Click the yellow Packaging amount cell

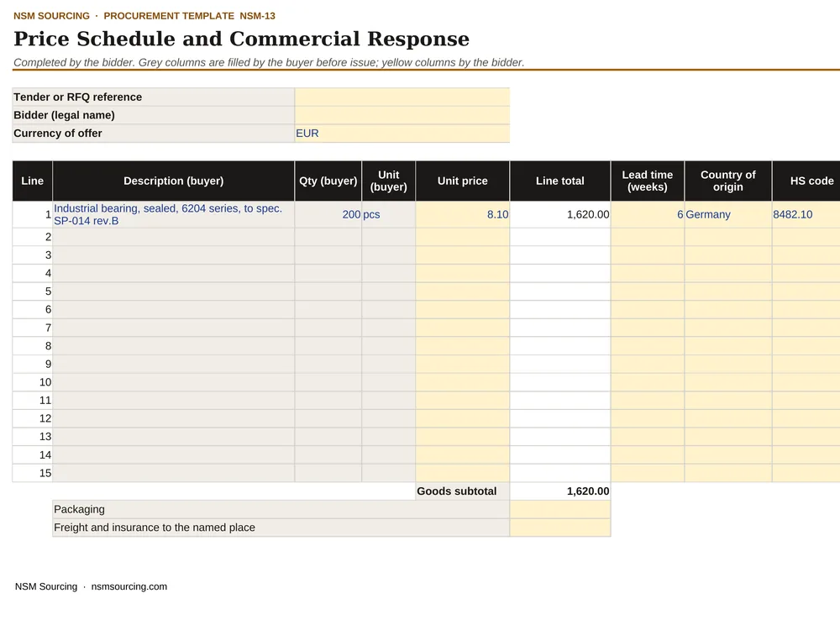click(x=559, y=510)
